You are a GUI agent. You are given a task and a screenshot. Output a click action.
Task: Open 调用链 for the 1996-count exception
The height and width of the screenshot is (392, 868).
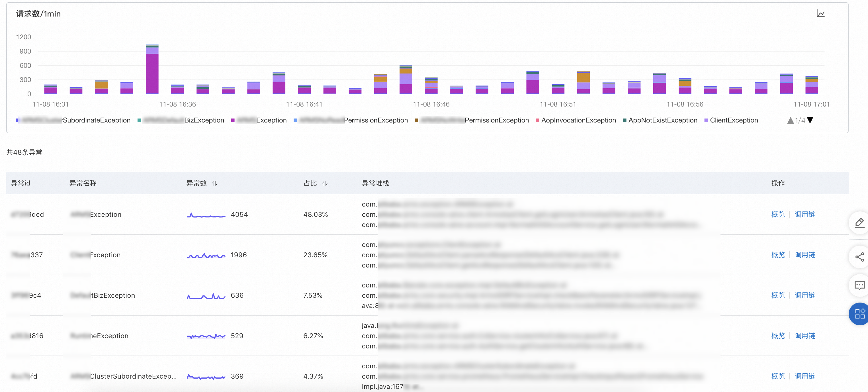pyautogui.click(x=805, y=255)
